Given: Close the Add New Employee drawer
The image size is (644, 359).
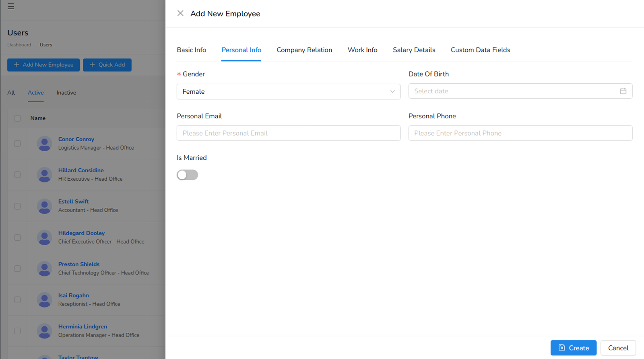Looking at the screenshot, I should tap(180, 13).
